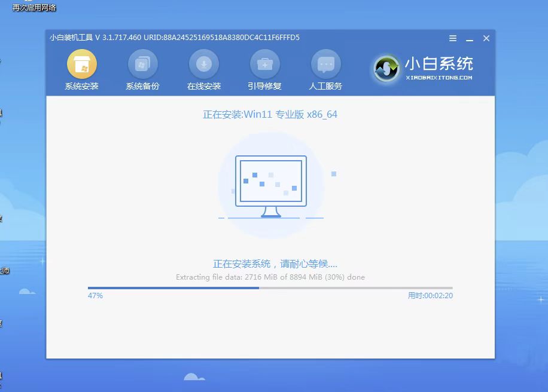Click the installation progress bar
Screen dimensions: 548x392
[x=270, y=288]
